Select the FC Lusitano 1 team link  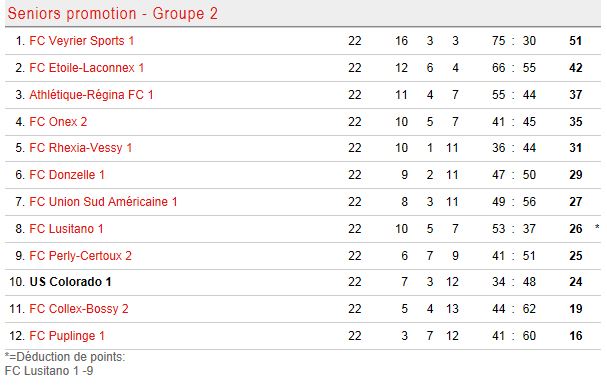[x=66, y=229]
